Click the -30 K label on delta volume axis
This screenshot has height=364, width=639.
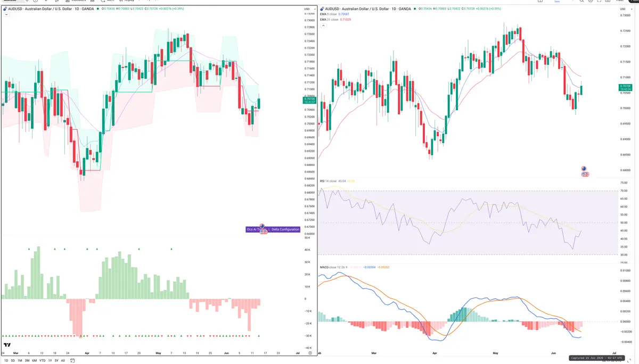click(x=308, y=335)
